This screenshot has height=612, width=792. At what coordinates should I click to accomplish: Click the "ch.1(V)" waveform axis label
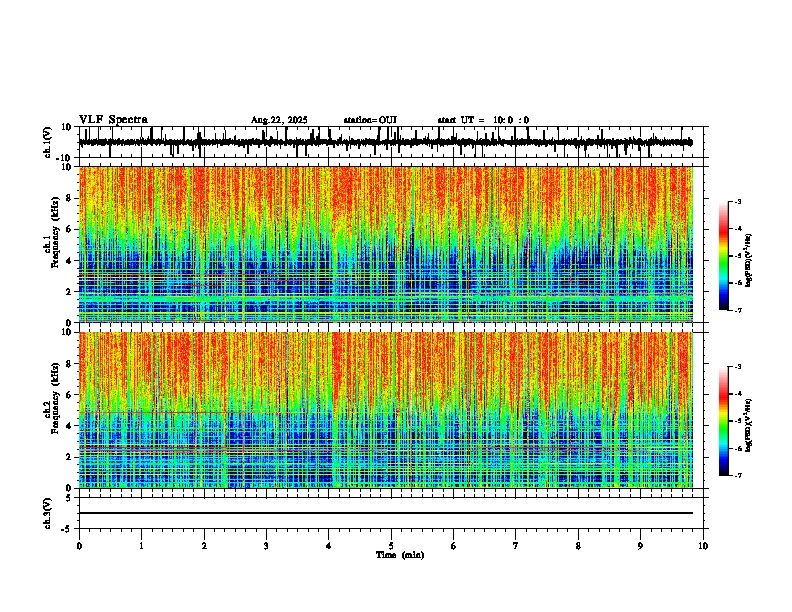[48, 142]
